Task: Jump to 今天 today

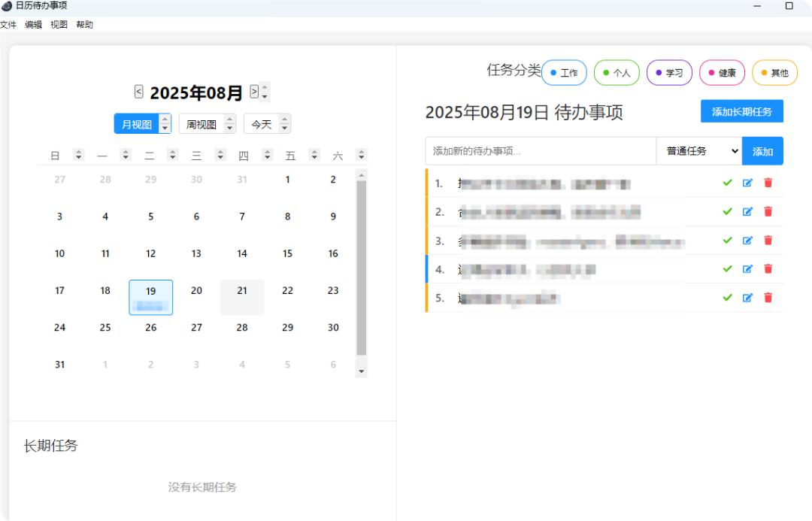Action: (262, 124)
